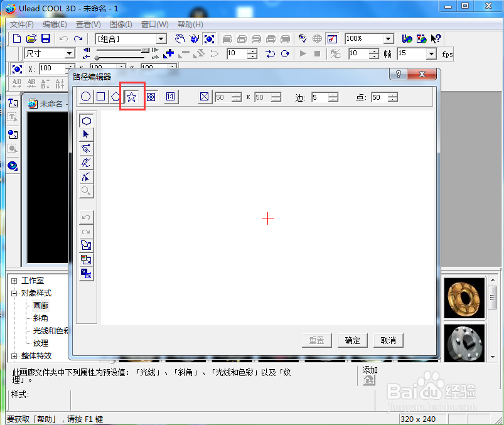This screenshot has width=504, height=425.
Task: Select the freehand drawing pen tool
Action: (87, 163)
